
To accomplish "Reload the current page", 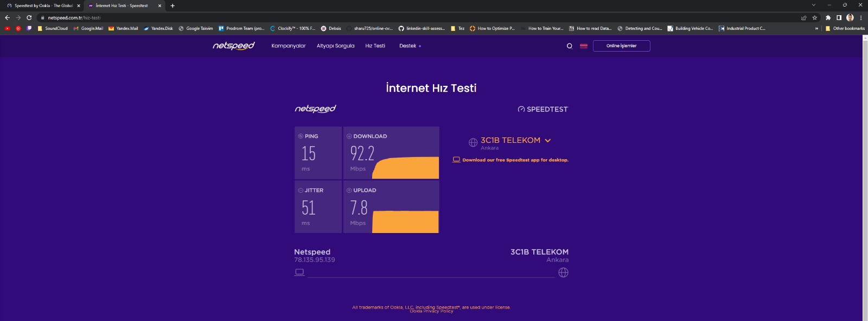I will click(29, 17).
